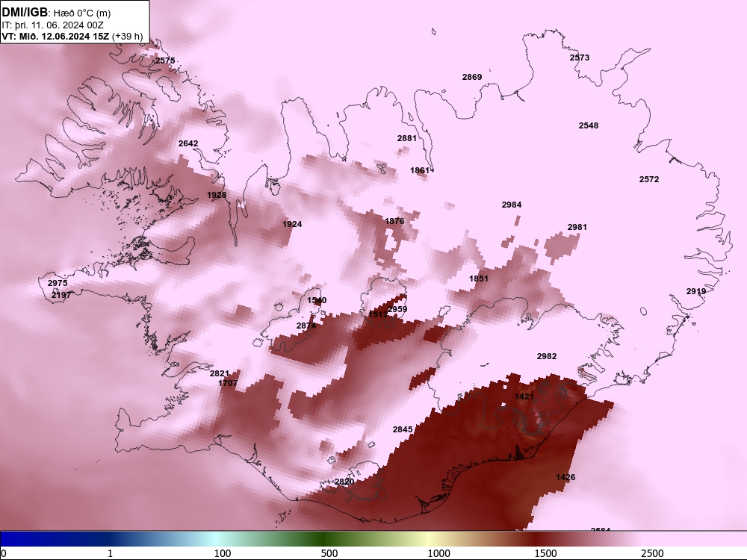Click the 2575 value on the map
This screenshot has height=560, width=747.
click(x=165, y=60)
